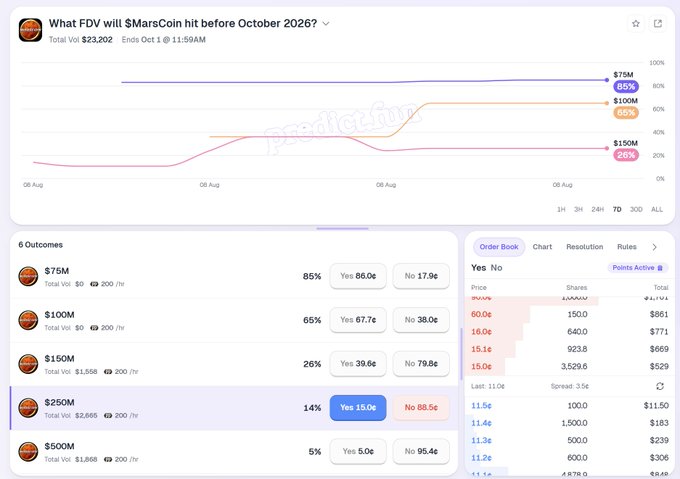Open the Resolution tab
Image resolution: width=680 pixels, height=479 pixels.
coord(585,247)
